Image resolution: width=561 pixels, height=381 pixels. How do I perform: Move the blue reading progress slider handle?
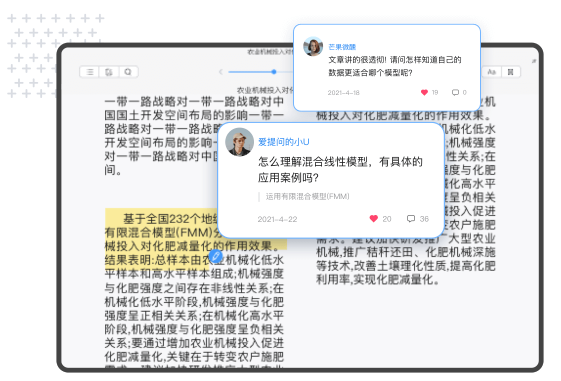[274, 72]
